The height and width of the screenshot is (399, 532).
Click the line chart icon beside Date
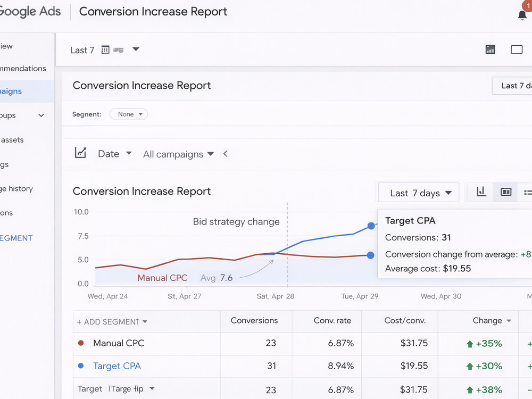coord(80,153)
